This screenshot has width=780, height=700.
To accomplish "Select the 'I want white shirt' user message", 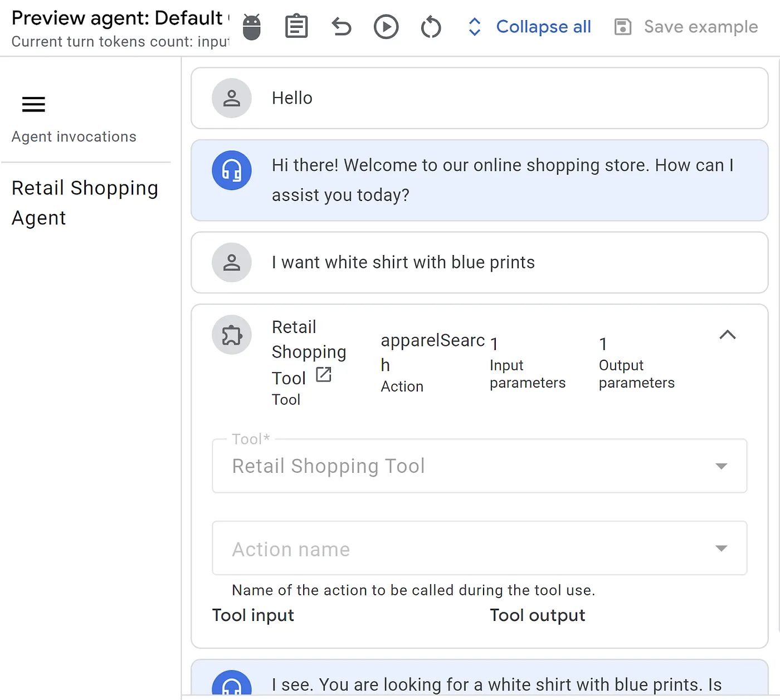I will pos(403,262).
